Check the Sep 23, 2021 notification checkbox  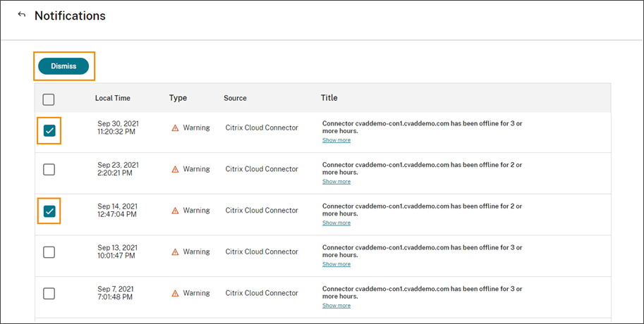click(x=49, y=170)
